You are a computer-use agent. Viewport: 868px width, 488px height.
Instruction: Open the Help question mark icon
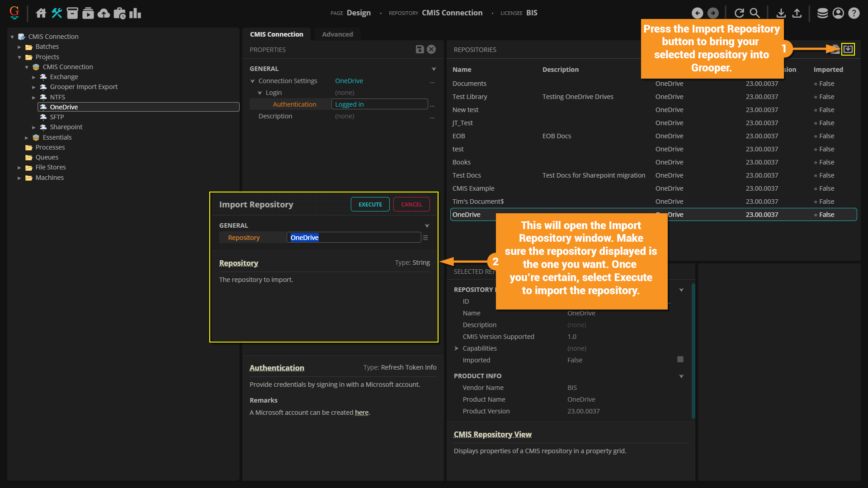(854, 13)
